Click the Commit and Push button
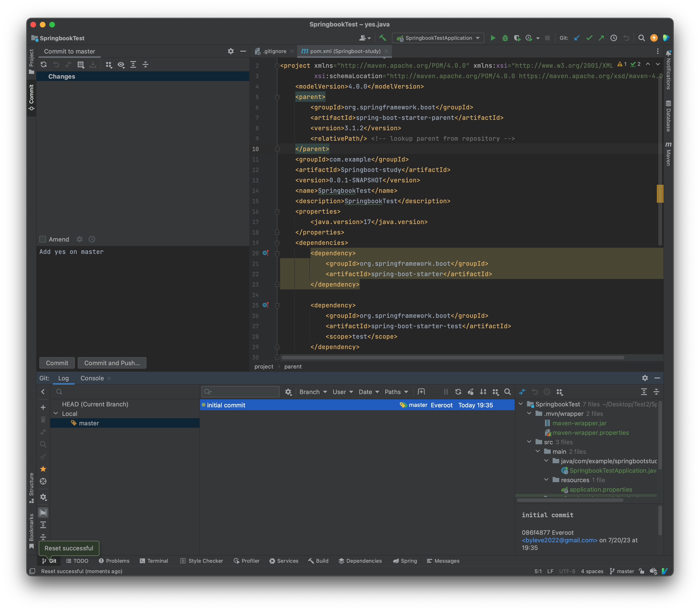 pos(112,363)
